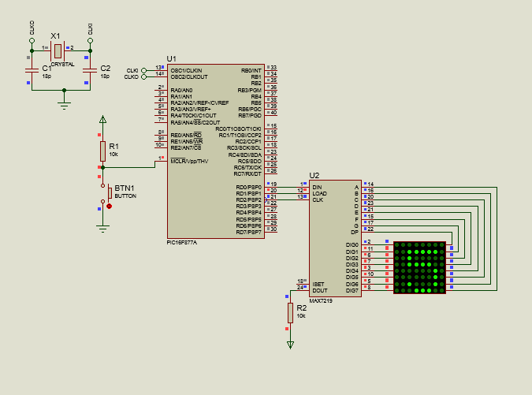Select the 8x8 green LED matrix display

(420, 267)
